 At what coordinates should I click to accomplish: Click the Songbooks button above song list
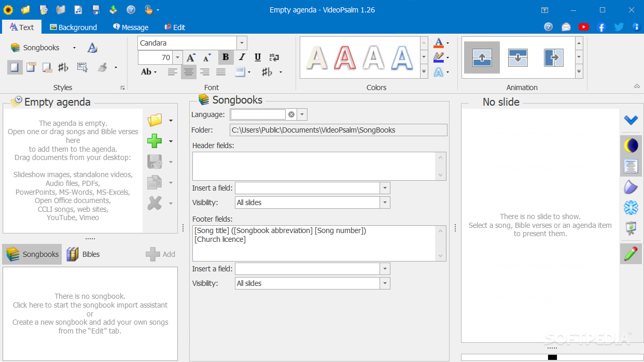(32, 254)
